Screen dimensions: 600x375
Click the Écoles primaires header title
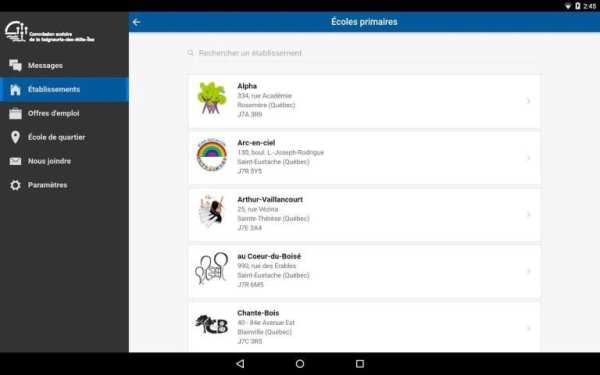364,22
